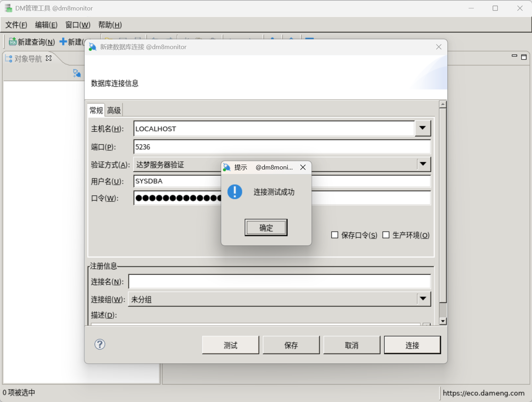This screenshot has width=532, height=402.
Task: Click the 连接 button
Action: click(x=413, y=345)
